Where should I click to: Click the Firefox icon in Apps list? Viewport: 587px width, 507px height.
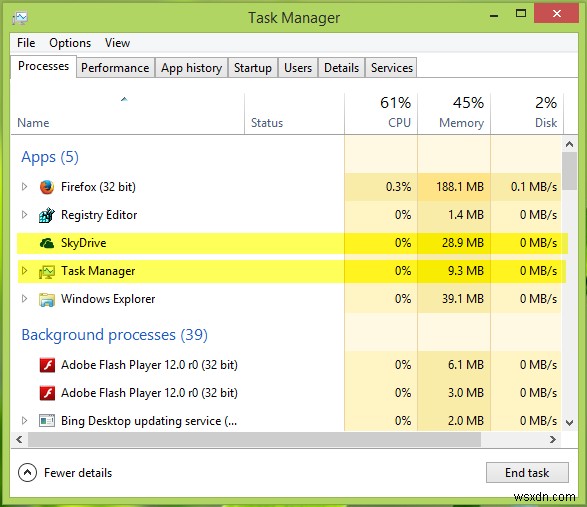[x=47, y=187]
